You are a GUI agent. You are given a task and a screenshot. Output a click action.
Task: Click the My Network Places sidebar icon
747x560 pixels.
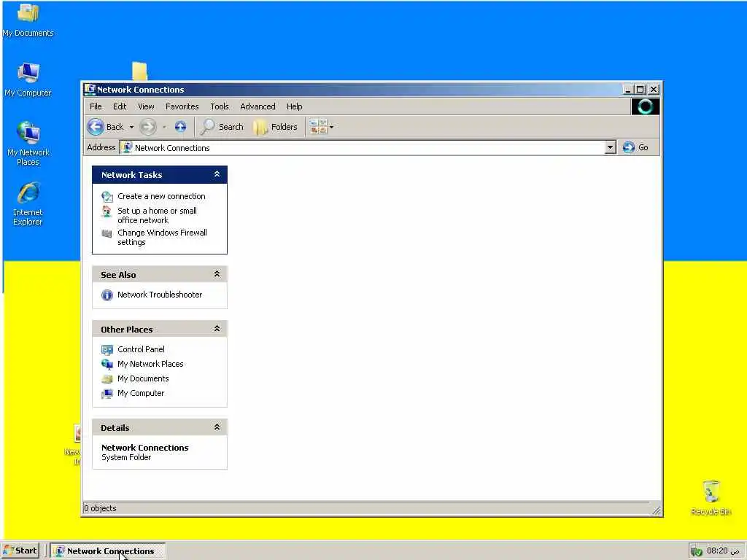pyautogui.click(x=107, y=365)
